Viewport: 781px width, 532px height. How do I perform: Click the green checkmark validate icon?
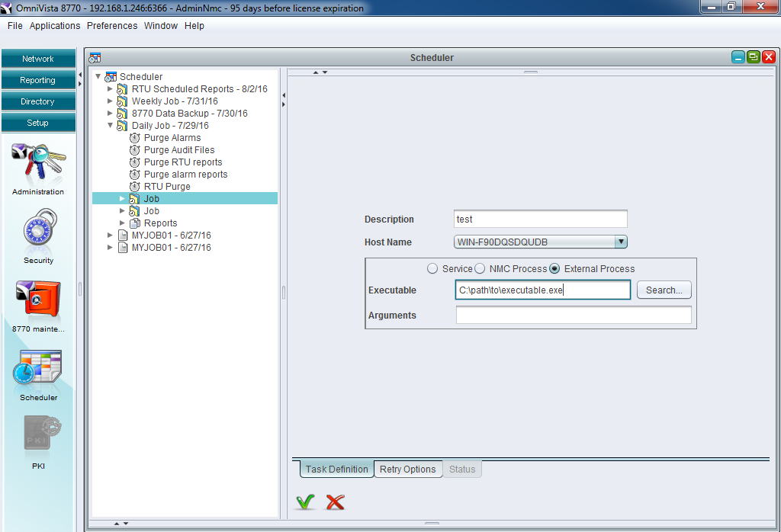pyautogui.click(x=305, y=502)
